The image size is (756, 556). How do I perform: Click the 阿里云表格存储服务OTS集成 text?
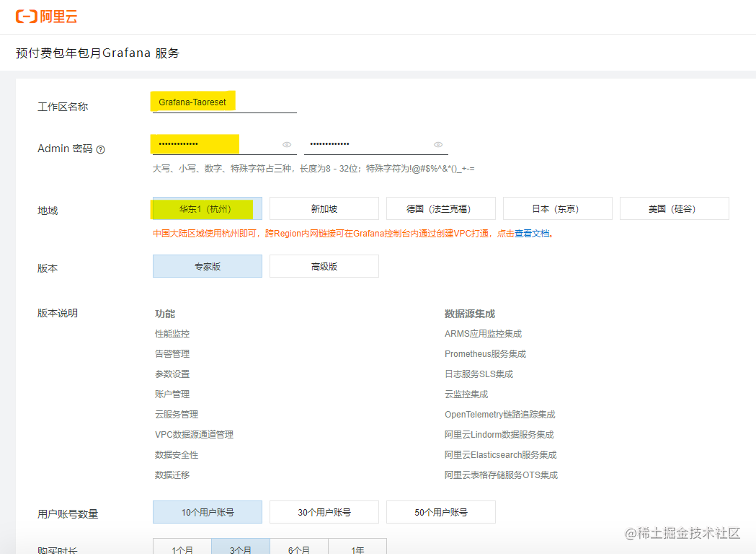tap(501, 475)
